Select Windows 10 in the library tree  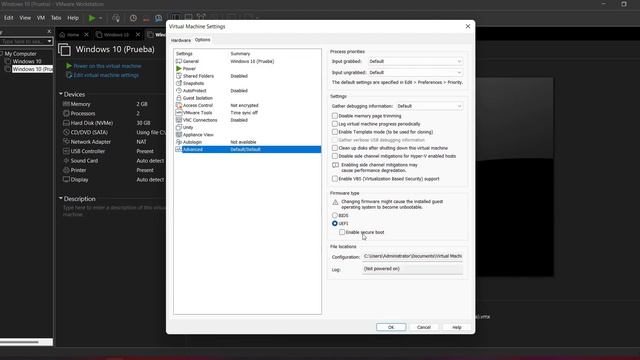click(x=27, y=61)
